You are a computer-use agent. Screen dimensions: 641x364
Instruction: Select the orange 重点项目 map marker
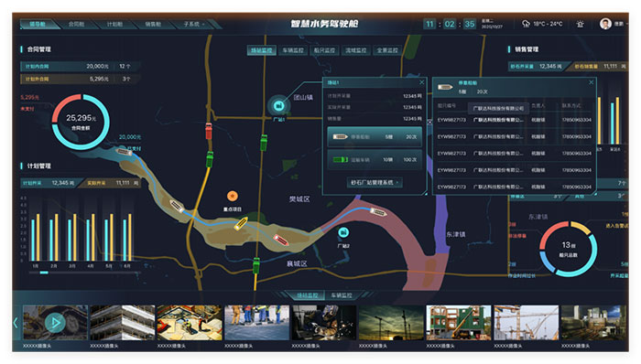tap(233, 197)
